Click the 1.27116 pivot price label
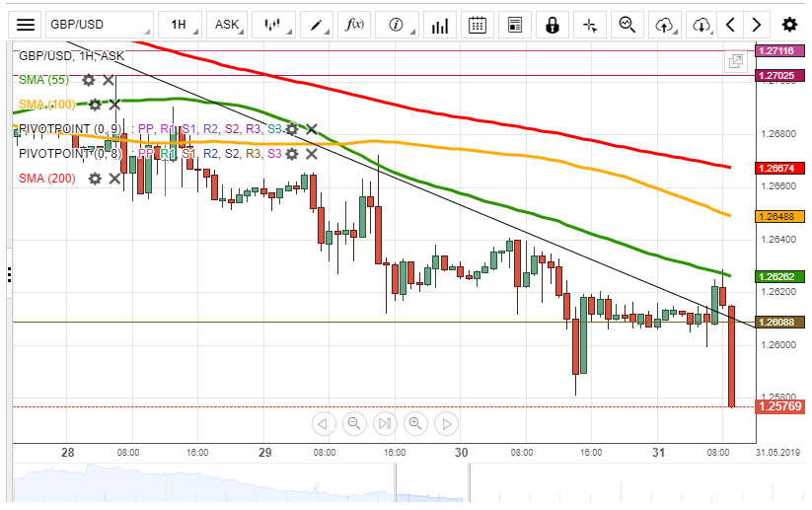Screen dimensions: 812x510 pyautogui.click(x=779, y=50)
